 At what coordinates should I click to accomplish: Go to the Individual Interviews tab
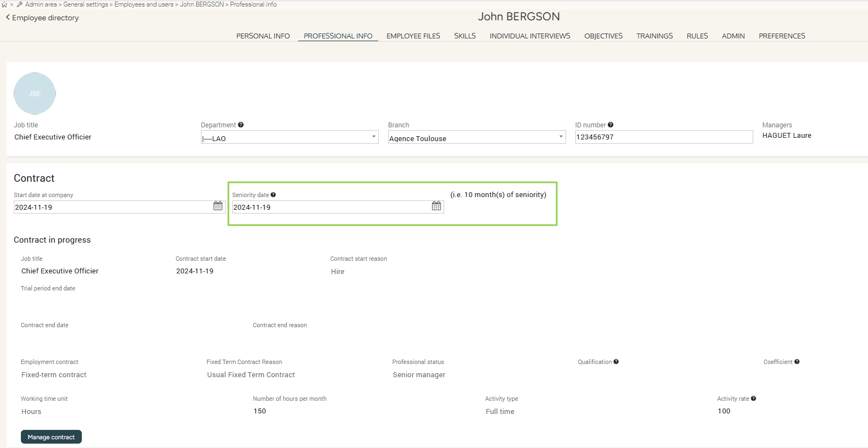[530, 36]
